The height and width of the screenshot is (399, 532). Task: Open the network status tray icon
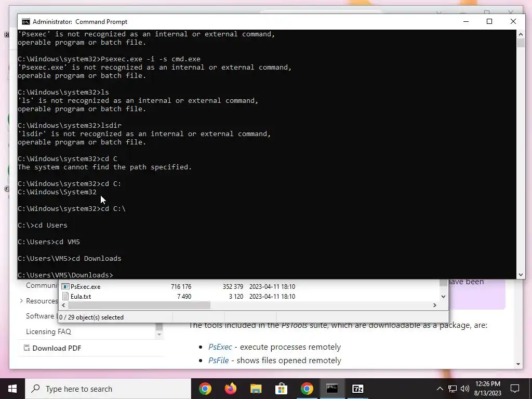[453, 389]
